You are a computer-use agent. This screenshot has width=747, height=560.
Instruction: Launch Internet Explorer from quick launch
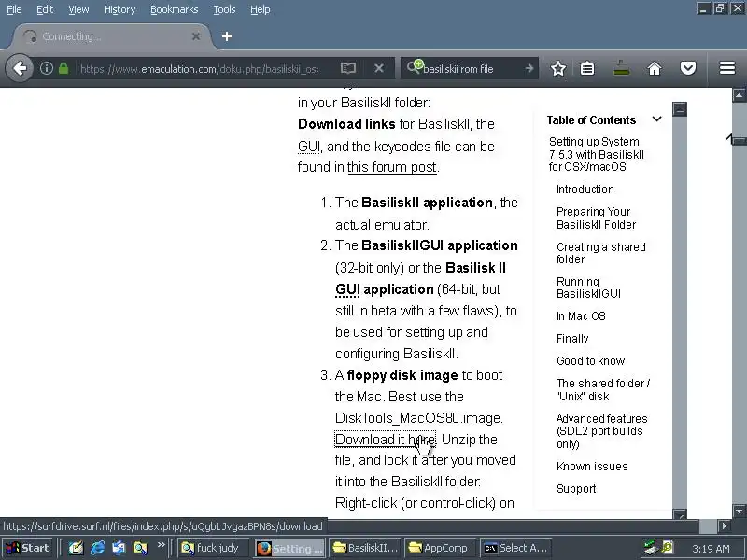(98, 548)
